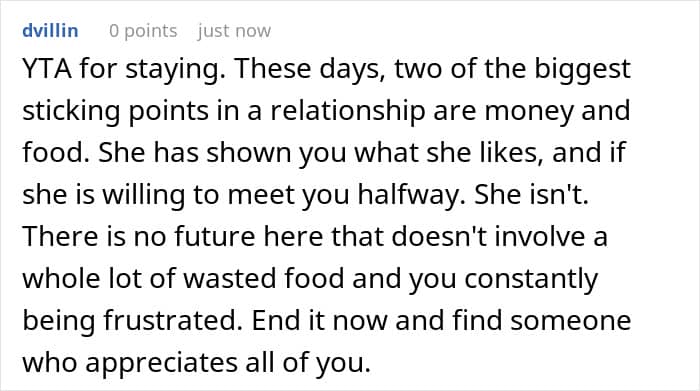Click "sticking points" in the comment text
This screenshot has height=391, width=700.
(116, 112)
